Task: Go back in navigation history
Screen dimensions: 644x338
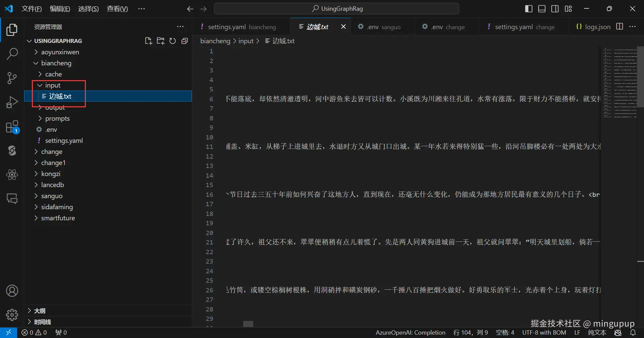Action: pyautogui.click(x=190, y=9)
